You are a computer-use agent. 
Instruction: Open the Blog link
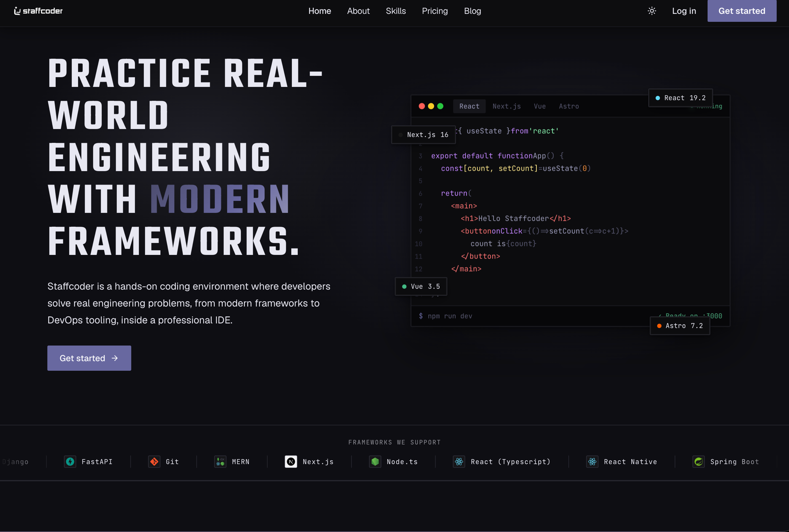(472, 11)
